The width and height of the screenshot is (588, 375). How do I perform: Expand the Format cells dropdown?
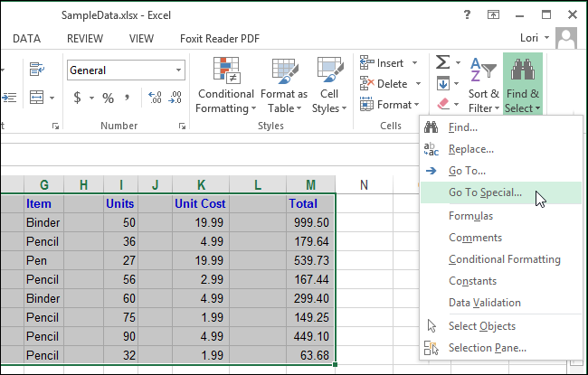pyautogui.click(x=418, y=105)
